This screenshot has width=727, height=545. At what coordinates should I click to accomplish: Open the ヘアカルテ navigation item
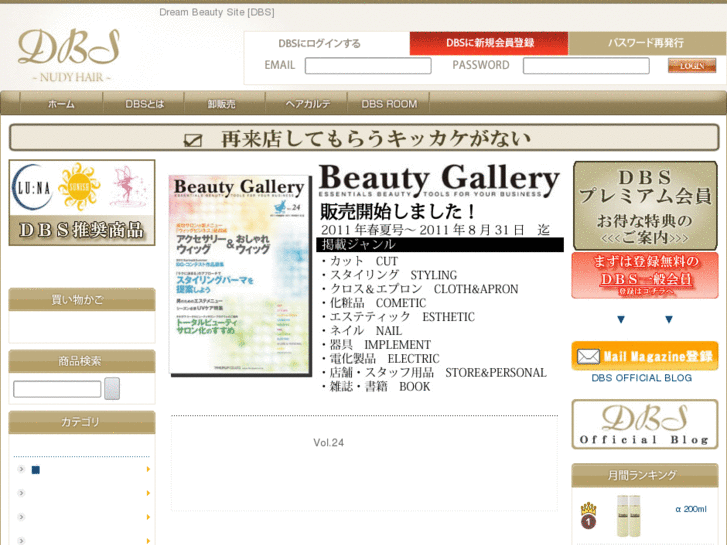point(308,104)
